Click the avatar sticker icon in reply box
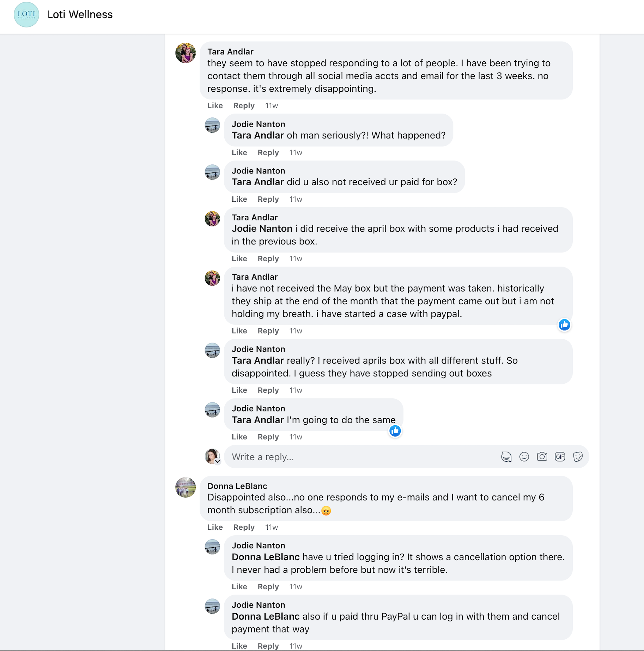The width and height of the screenshot is (644, 651). pos(506,457)
